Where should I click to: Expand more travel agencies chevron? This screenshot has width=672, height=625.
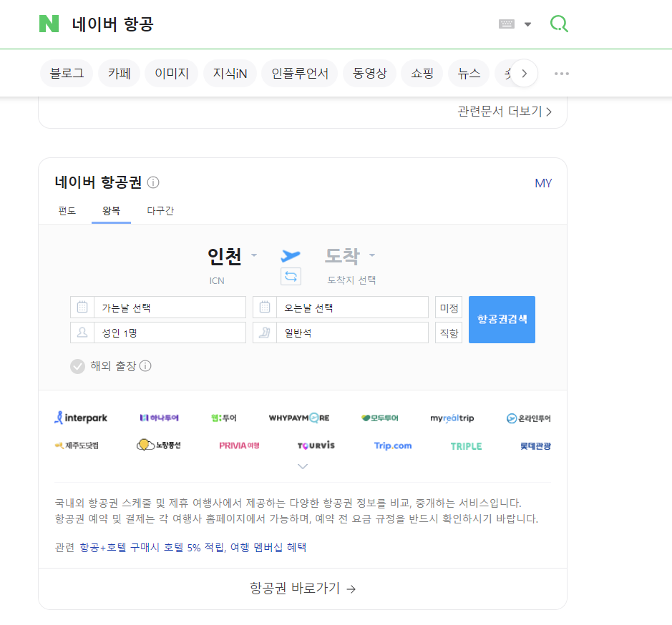[x=303, y=466]
